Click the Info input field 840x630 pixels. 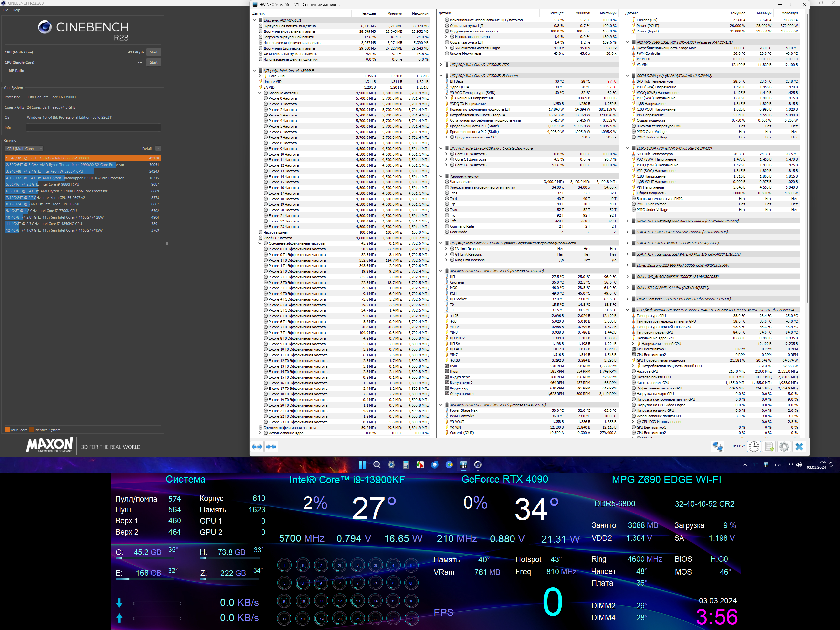[93, 128]
